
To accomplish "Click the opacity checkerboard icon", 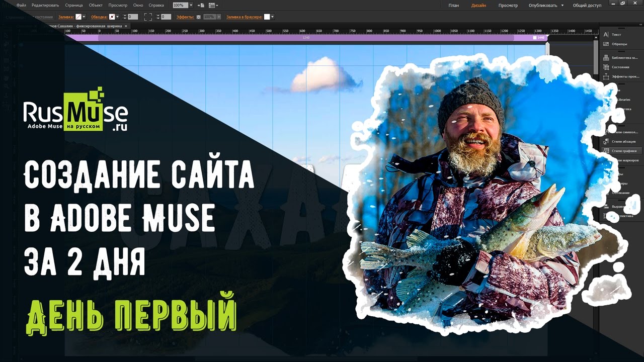I will click(x=199, y=17).
